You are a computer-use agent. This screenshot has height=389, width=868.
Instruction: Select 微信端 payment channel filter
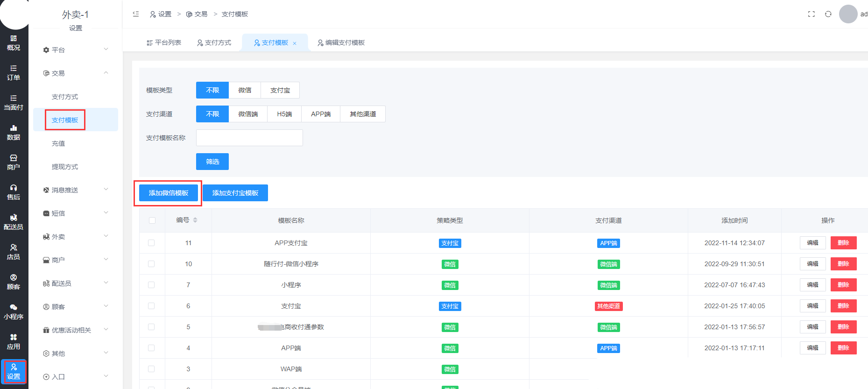[248, 114]
